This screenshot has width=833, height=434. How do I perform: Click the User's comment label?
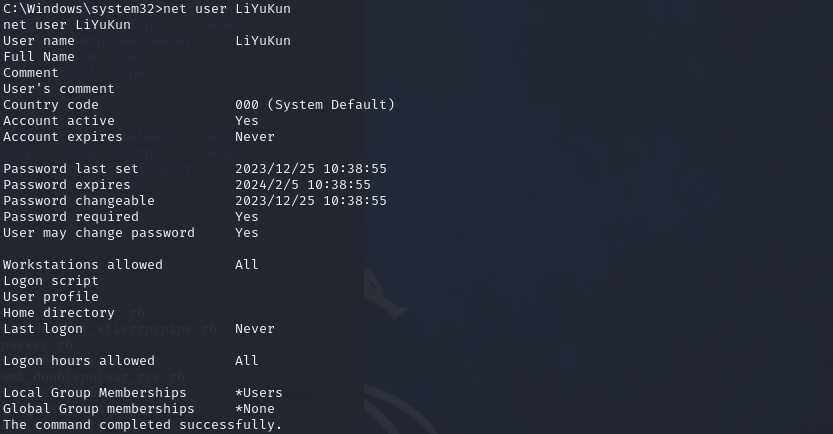(x=59, y=89)
